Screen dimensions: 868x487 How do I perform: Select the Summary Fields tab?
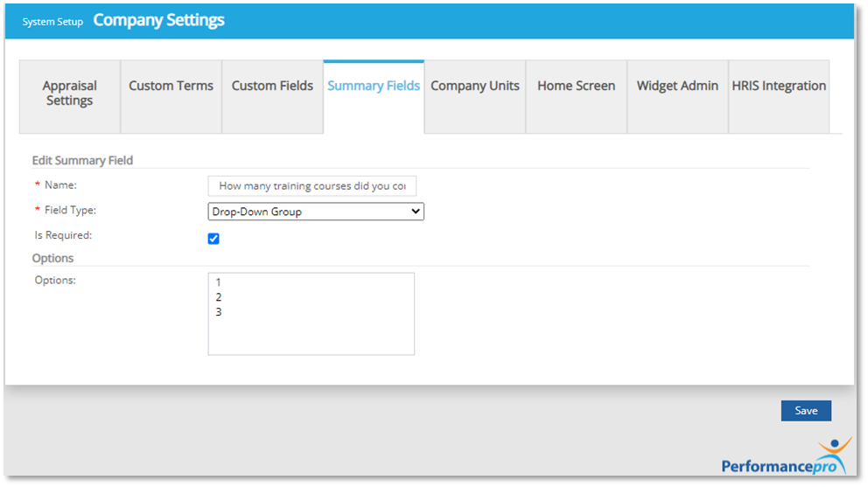(x=374, y=86)
